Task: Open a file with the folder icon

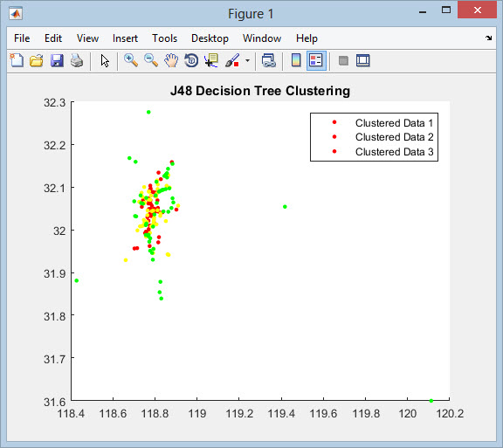Action: click(x=37, y=60)
